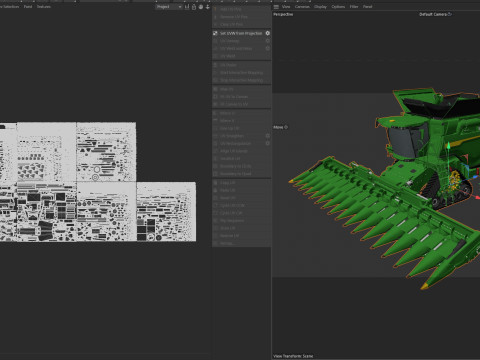Click the first icon right of the Project dropdown
480x360 pixels.
point(187,7)
